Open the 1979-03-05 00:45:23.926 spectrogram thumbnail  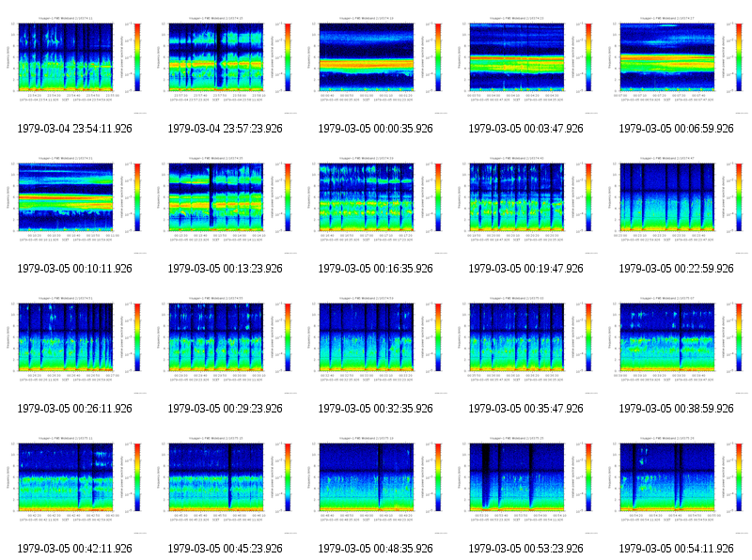coord(226,483)
